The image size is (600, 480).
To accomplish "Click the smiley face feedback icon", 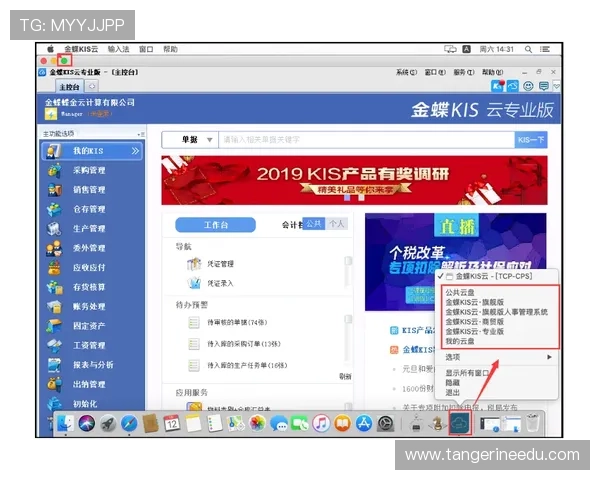I will (528, 86).
